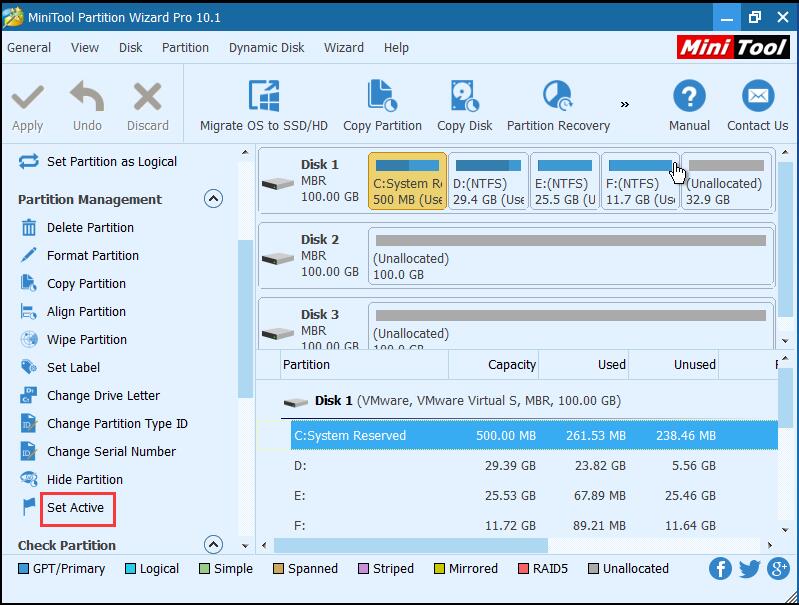Image resolution: width=799 pixels, height=605 pixels.
Task: Select Disk 1 unallocated 32.9 GB block
Action: click(726, 181)
